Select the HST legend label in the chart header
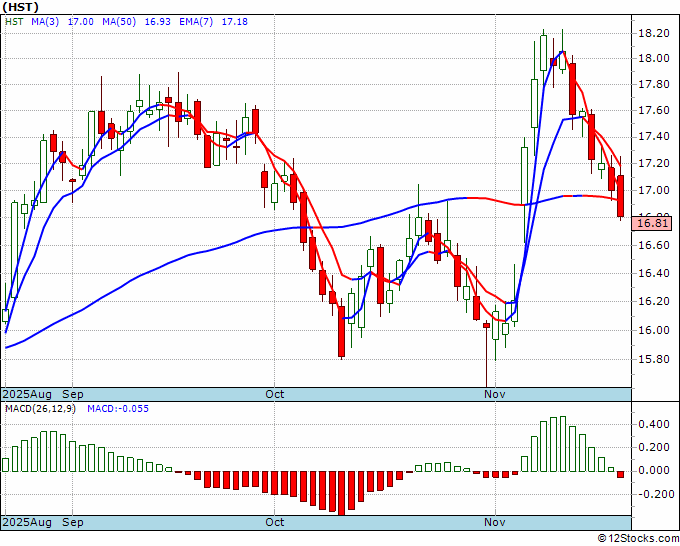 [x=14, y=22]
